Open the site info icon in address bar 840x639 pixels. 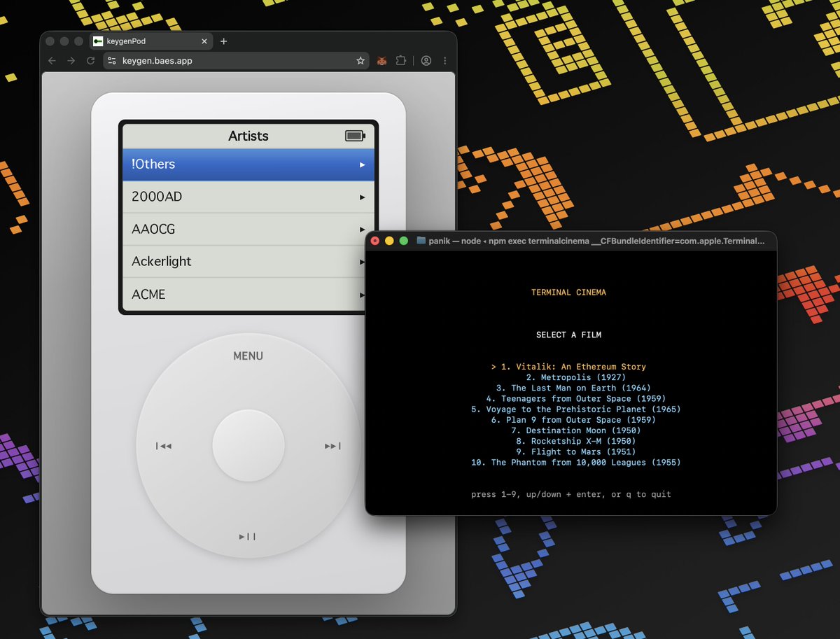(x=112, y=61)
